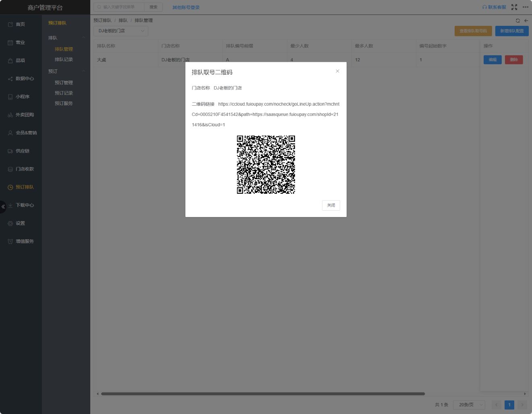
Task: Focus the menu keyword search field
Action: click(119, 7)
